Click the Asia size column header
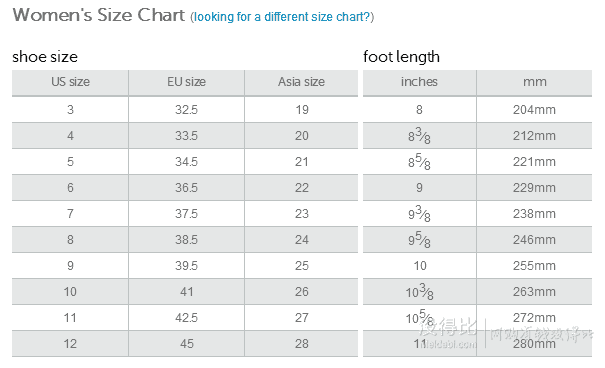The image size is (605, 368). [301, 82]
